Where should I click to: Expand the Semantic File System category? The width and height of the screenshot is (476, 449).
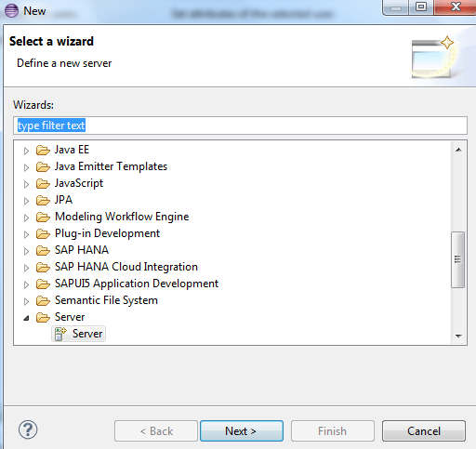tap(26, 301)
